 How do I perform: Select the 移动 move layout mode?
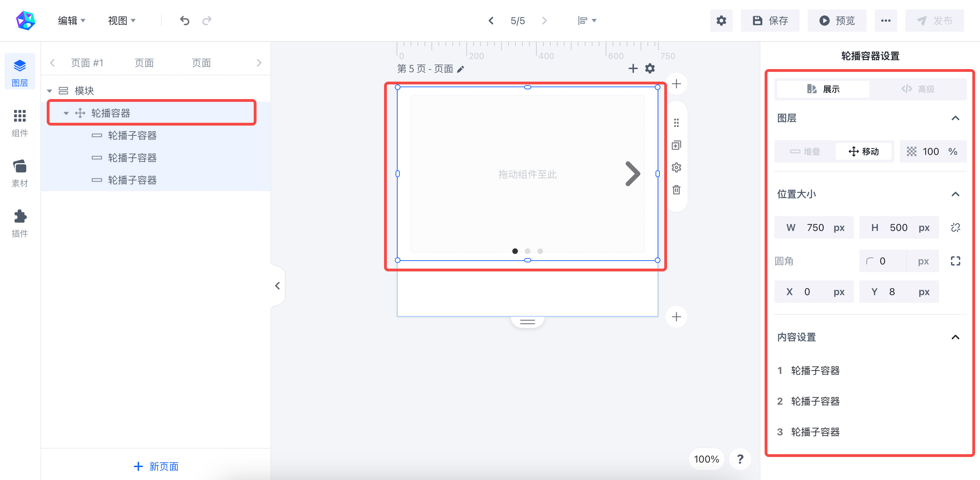(864, 151)
